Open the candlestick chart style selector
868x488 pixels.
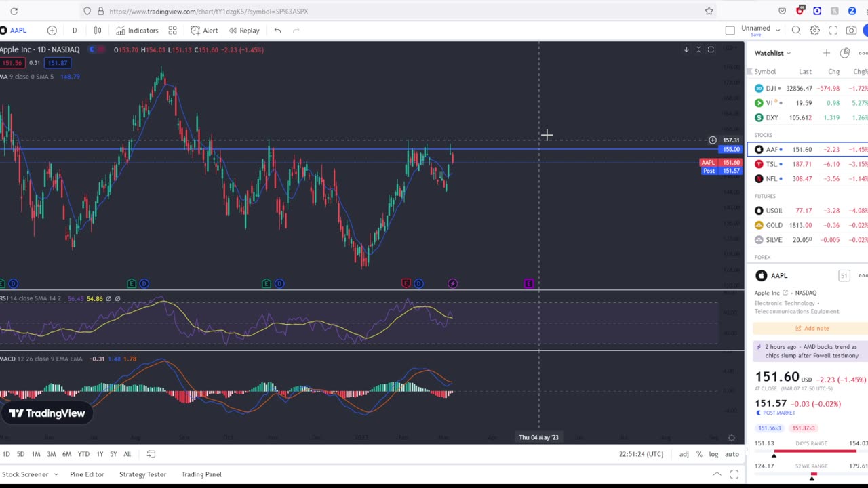98,30
